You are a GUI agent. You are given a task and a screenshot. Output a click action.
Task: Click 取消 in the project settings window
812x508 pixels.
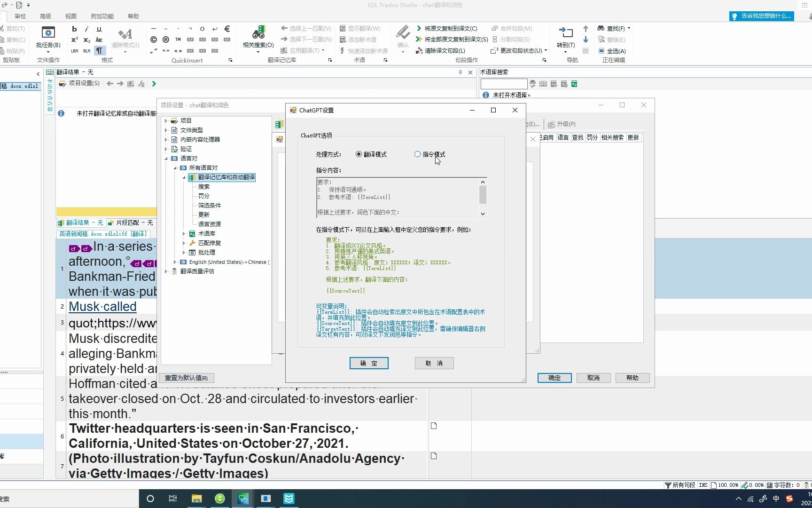(x=593, y=378)
